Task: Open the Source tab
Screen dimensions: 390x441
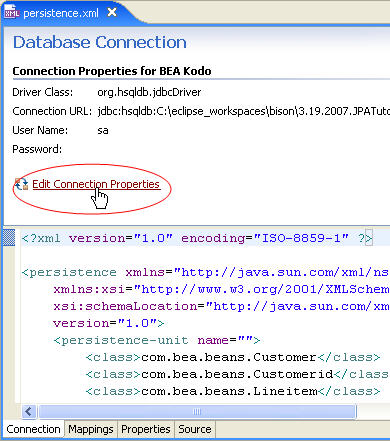Action: [195, 429]
